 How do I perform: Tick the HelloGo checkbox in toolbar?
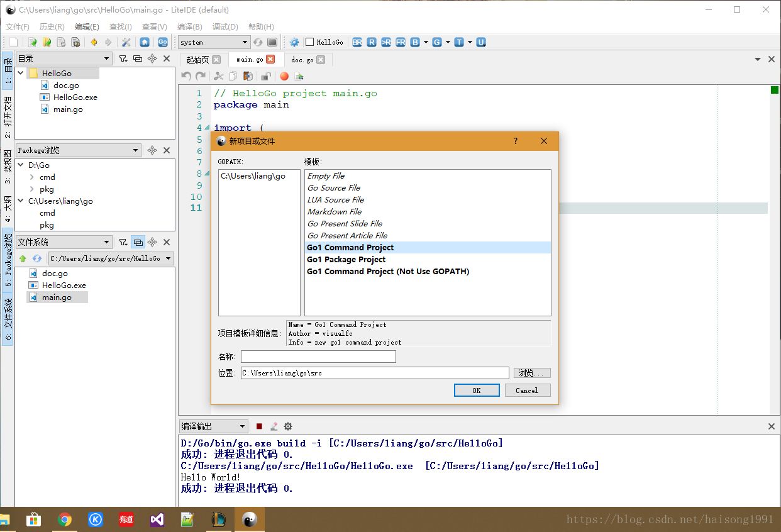[309, 42]
